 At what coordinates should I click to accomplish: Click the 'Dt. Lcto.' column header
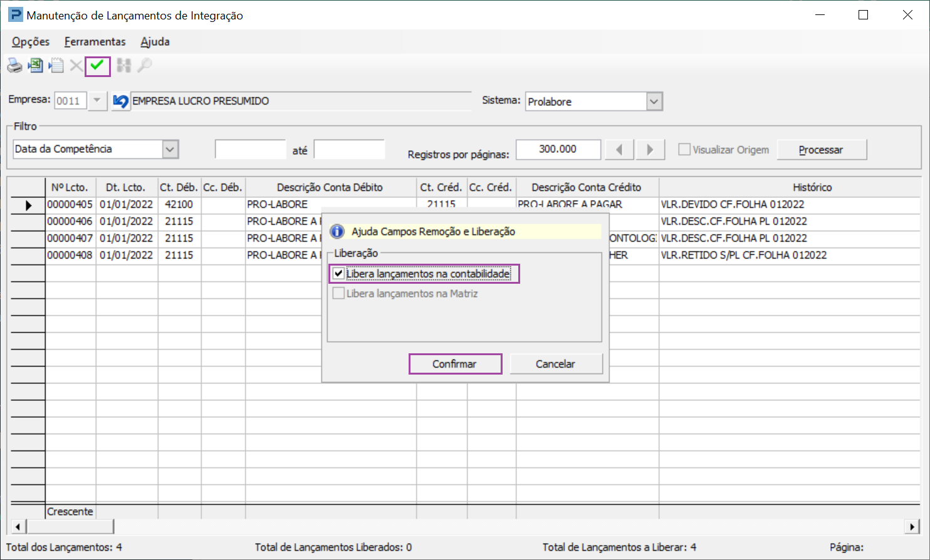click(x=126, y=187)
